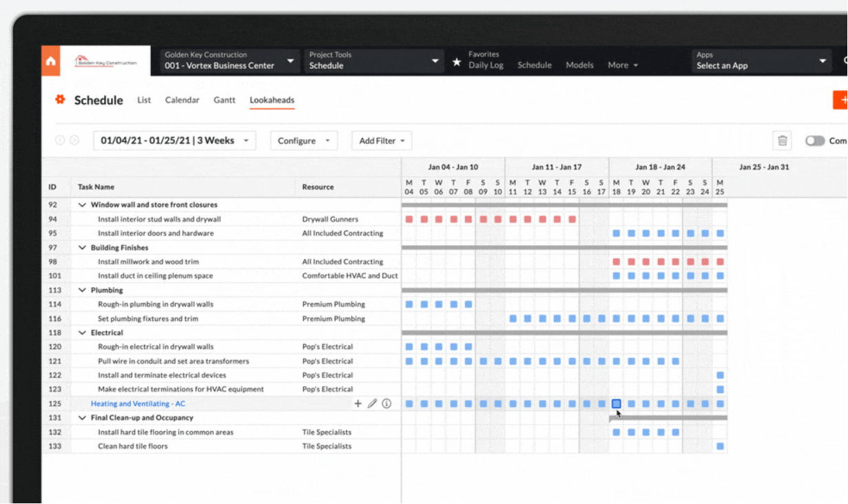Screen dimensions: 848x504
Task: Select red Jan 18 block for Install millwork
Action: pyautogui.click(x=617, y=262)
